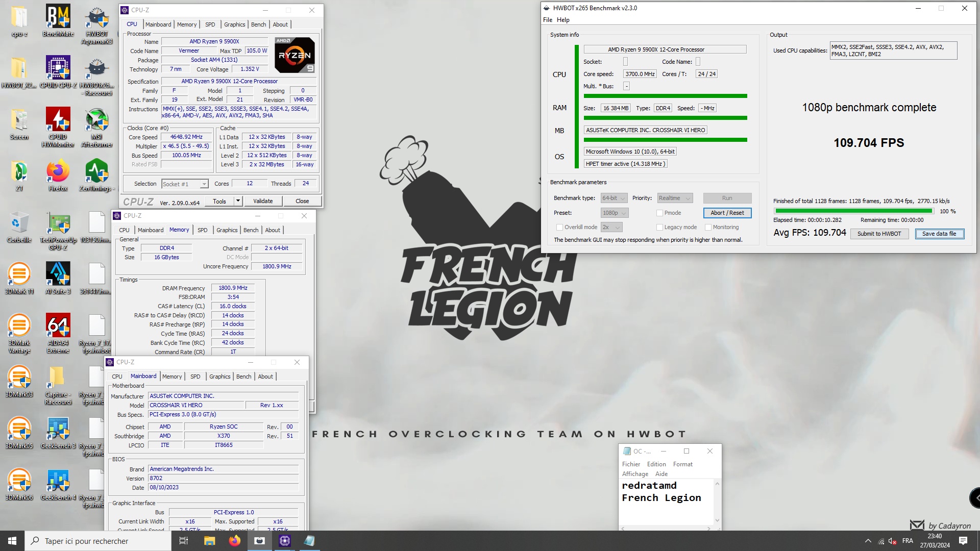
Task: Open the 3DMark05 desktop shortcut
Action: [x=19, y=433]
